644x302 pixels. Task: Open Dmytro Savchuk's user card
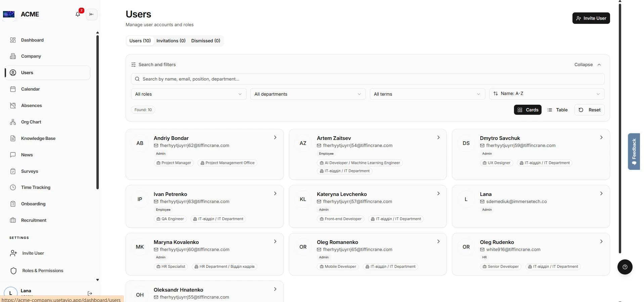tap(531, 154)
